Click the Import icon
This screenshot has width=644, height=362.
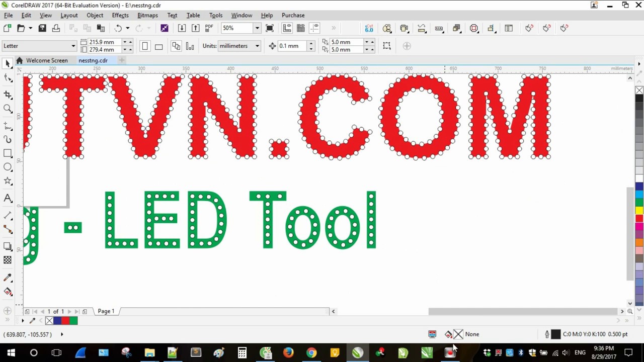point(182,28)
